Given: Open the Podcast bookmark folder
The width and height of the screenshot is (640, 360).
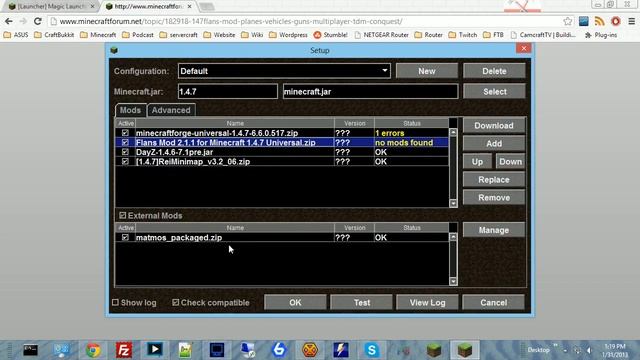Looking at the screenshot, I should pos(138,35).
